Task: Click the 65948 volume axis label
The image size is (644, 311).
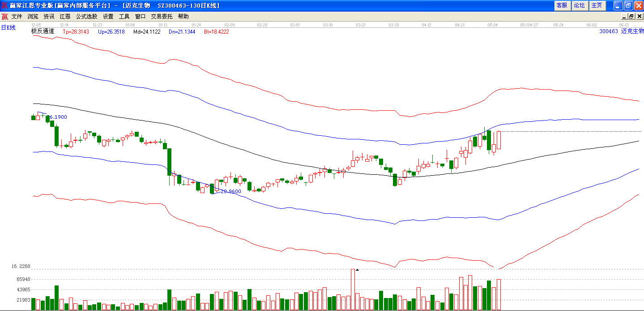Action: click(x=23, y=280)
